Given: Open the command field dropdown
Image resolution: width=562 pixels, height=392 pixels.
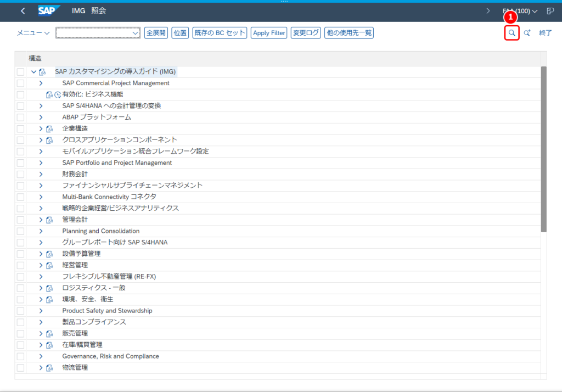Looking at the screenshot, I should coord(135,33).
